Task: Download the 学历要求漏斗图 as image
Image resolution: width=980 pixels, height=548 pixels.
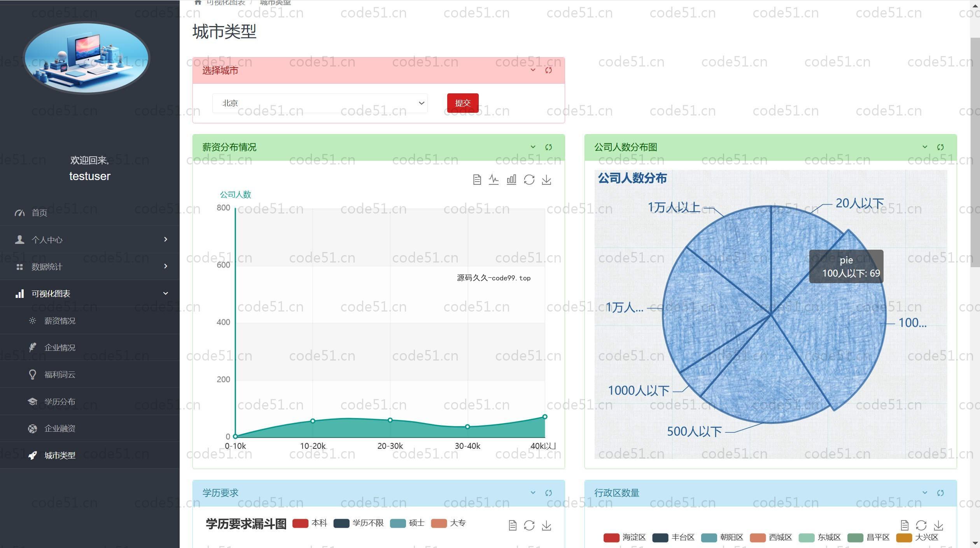Action: pos(546,525)
